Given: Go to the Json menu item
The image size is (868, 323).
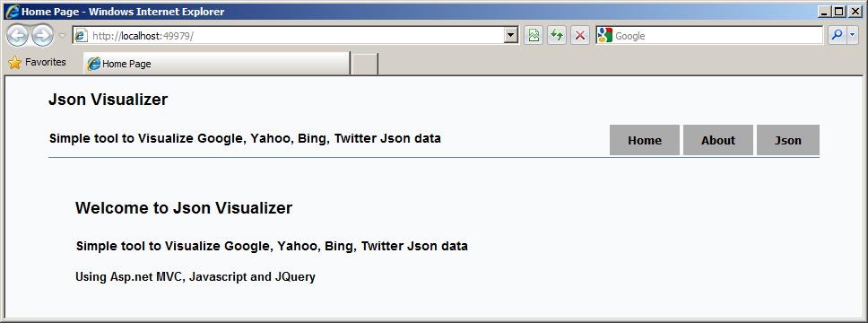Looking at the screenshot, I should 787,140.
